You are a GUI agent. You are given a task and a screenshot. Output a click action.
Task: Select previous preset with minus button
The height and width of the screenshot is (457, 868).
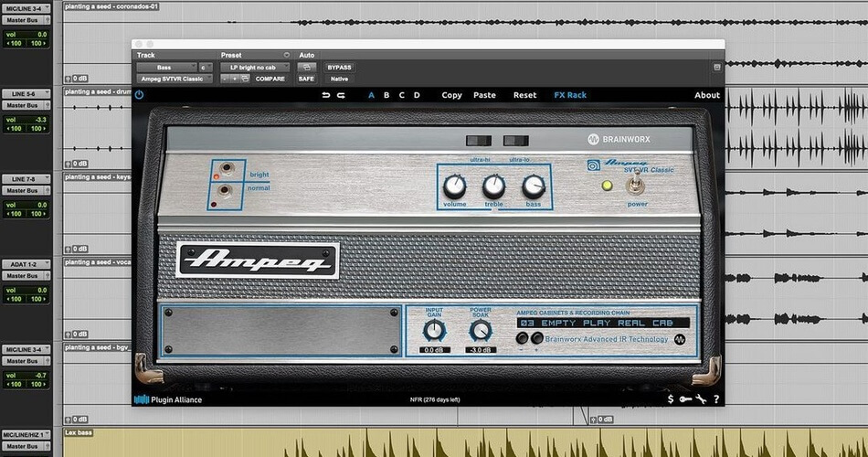coord(225,80)
